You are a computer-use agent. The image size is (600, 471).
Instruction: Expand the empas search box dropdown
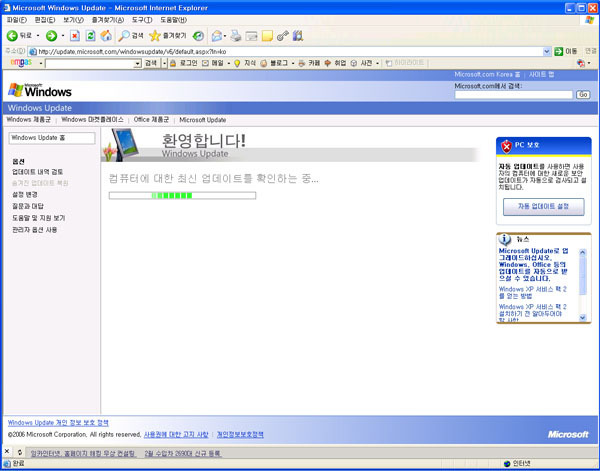(x=138, y=64)
